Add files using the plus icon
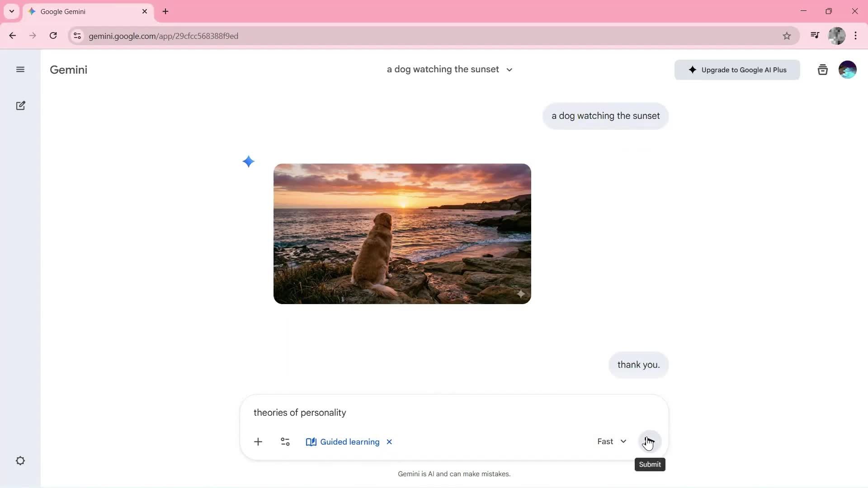The height and width of the screenshot is (488, 868). 258,441
